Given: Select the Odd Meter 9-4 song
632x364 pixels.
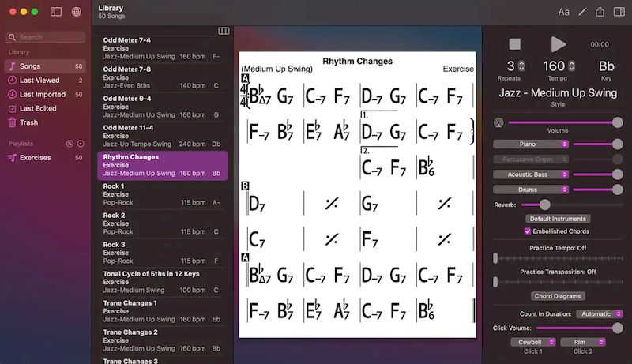Looking at the screenshot, I should 161,107.
